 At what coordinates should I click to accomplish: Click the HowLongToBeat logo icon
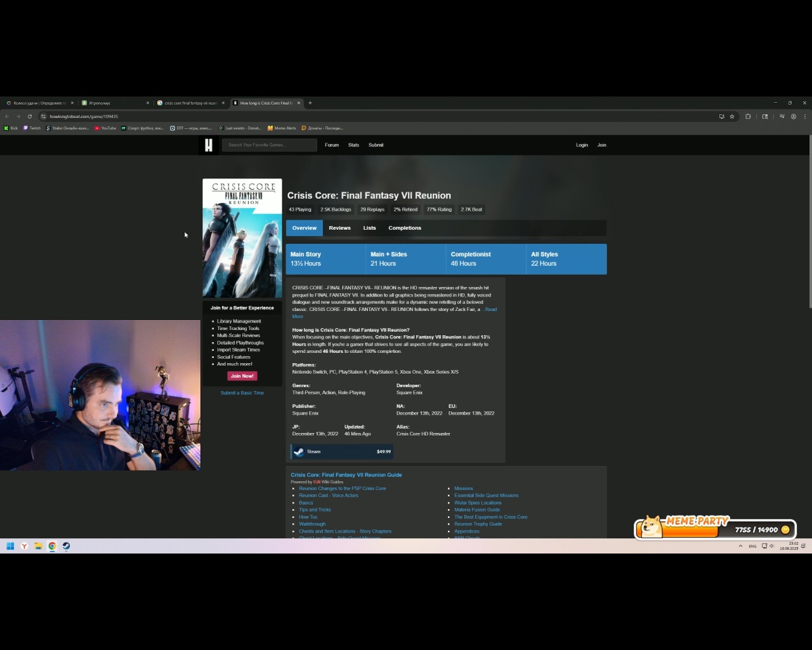(x=209, y=145)
